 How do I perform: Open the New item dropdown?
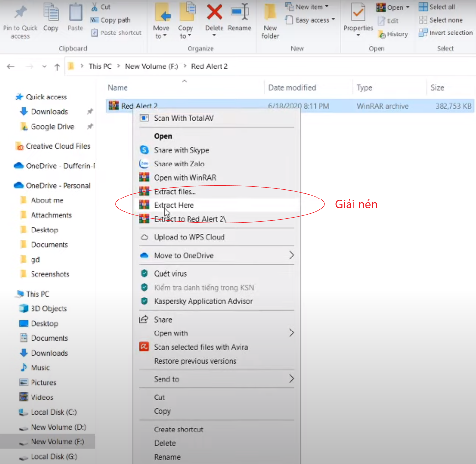click(x=307, y=7)
